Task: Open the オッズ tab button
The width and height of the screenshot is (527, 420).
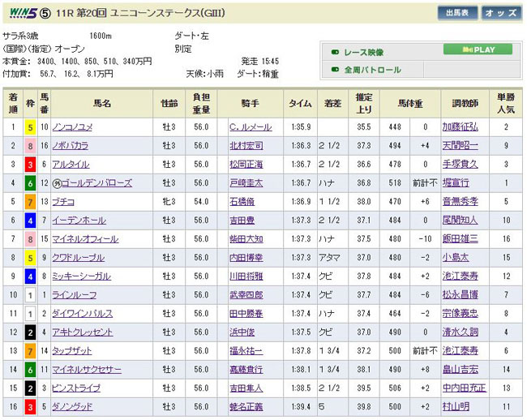Action: (x=502, y=13)
